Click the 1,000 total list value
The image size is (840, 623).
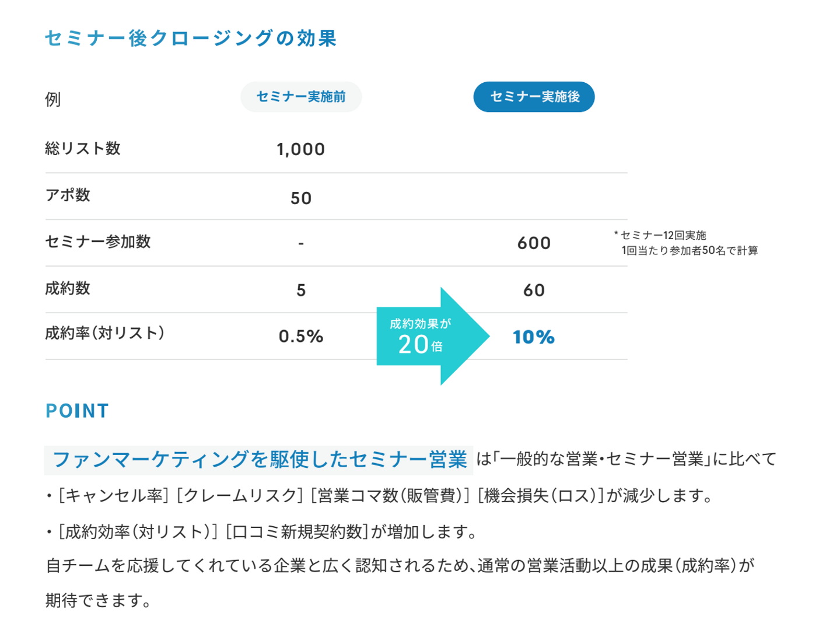point(300,149)
